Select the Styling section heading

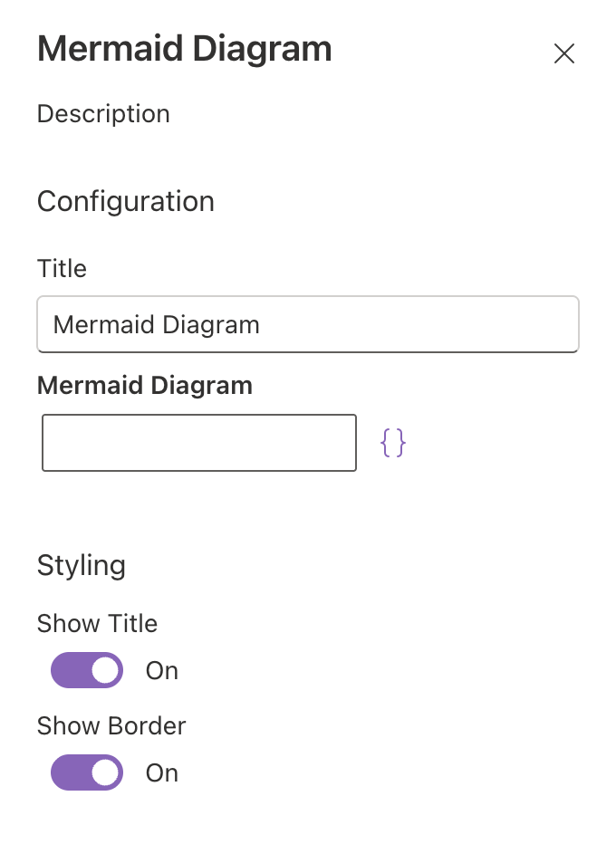click(82, 565)
